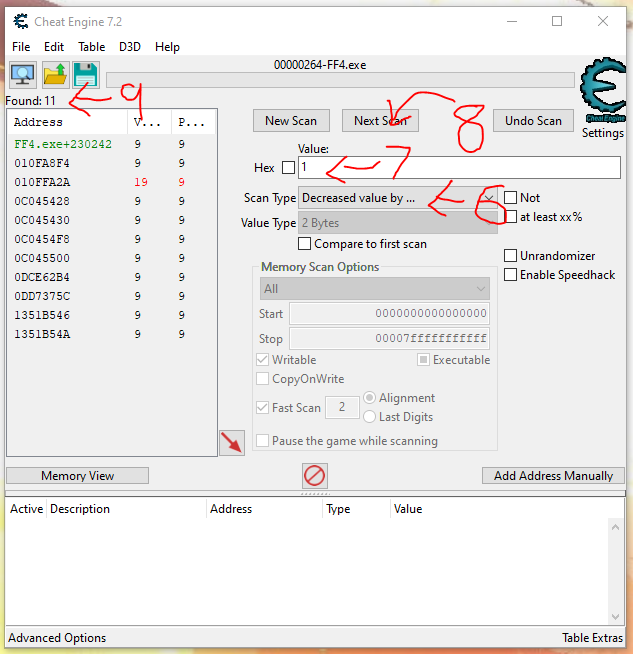Toggle the Writable checkbox

pyautogui.click(x=262, y=360)
